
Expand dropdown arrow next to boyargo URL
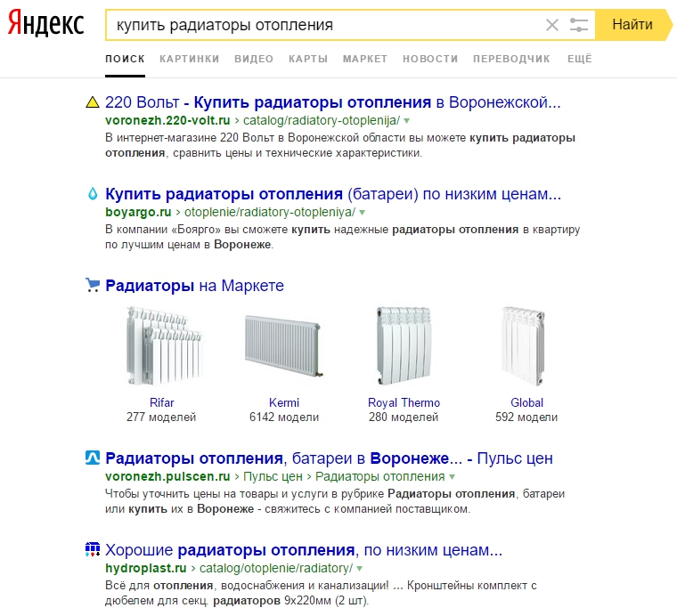[363, 213]
